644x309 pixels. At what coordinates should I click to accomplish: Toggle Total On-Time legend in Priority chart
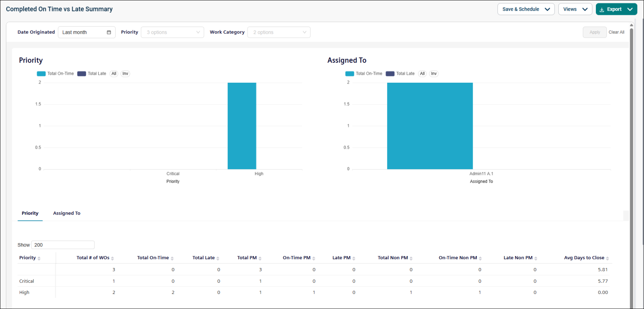[55, 73]
